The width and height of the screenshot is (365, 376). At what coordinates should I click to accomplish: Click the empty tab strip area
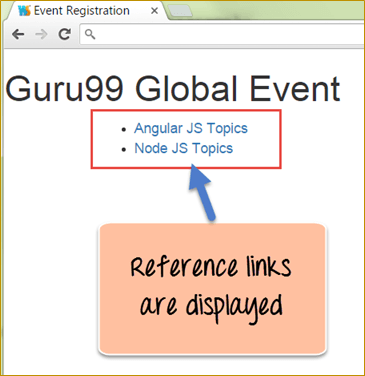(x=280, y=10)
